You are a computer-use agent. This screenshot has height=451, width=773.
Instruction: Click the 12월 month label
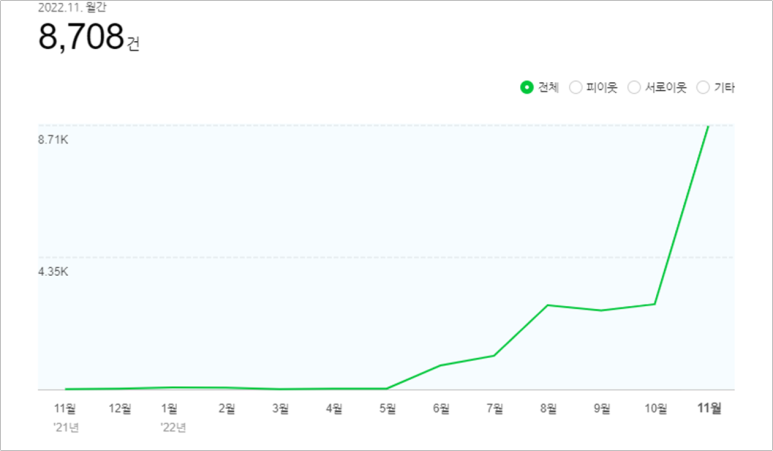pyautogui.click(x=120, y=409)
